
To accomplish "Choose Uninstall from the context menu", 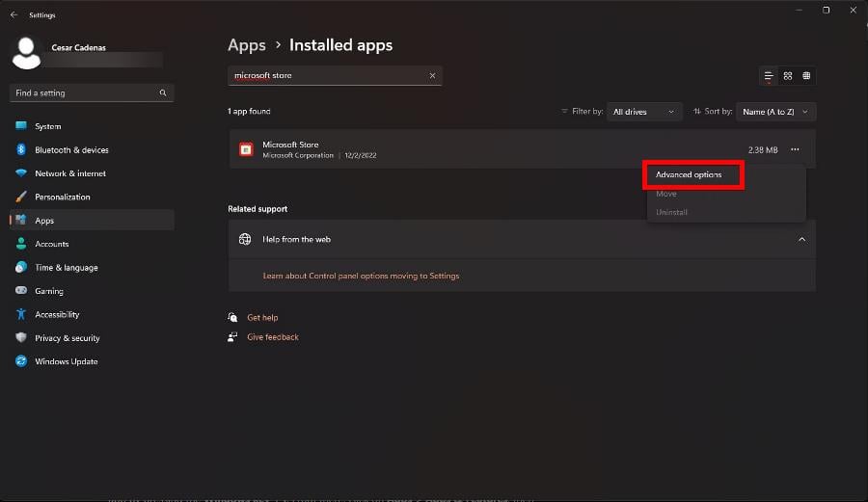I will [x=671, y=212].
